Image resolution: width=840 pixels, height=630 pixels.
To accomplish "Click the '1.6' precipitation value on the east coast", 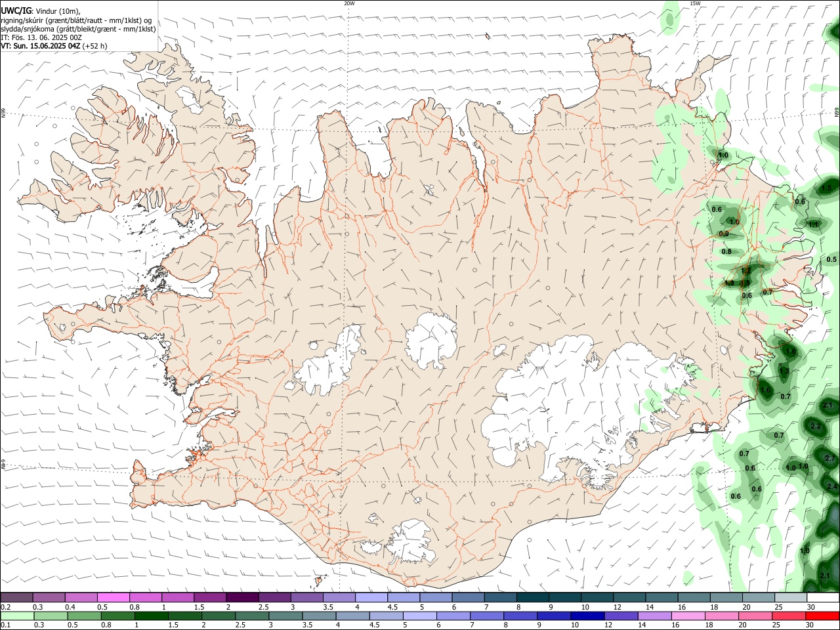I will pyautogui.click(x=765, y=390).
